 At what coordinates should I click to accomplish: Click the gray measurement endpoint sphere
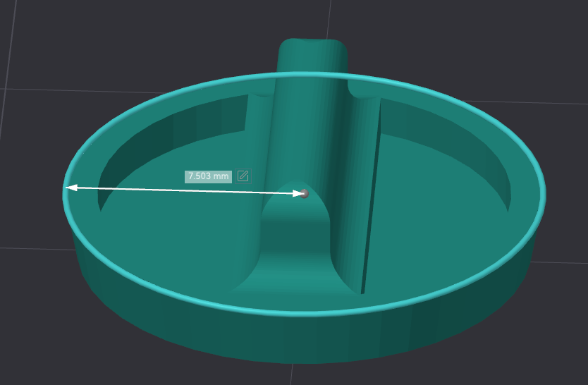(x=304, y=193)
